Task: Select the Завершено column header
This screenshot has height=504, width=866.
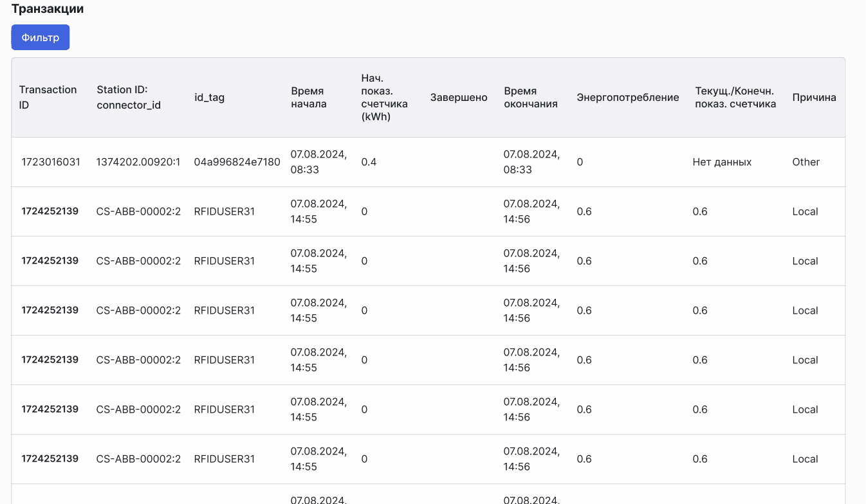Action: [459, 98]
